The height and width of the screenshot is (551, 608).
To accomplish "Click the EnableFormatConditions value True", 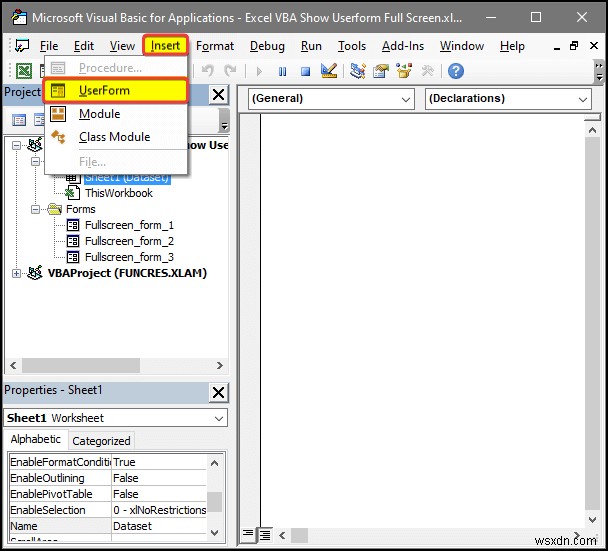I will tap(159, 462).
